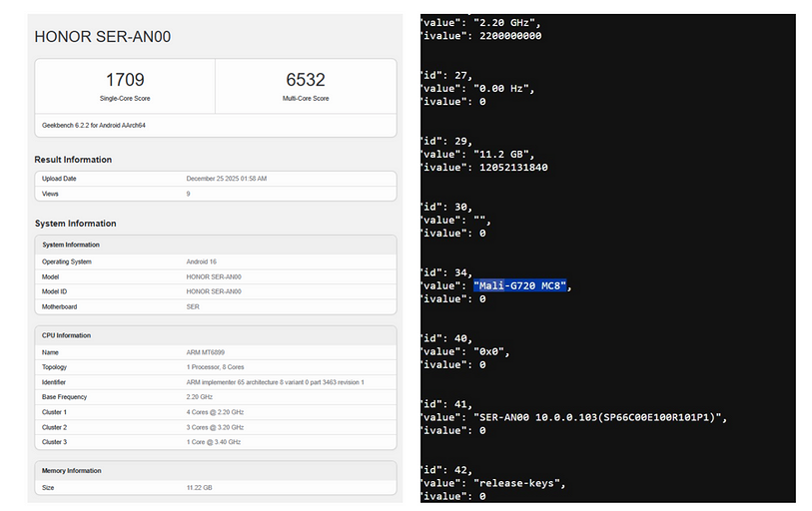Click the highlighted Mali-G720 MC8 text
The image size is (812, 511).
tap(519, 286)
